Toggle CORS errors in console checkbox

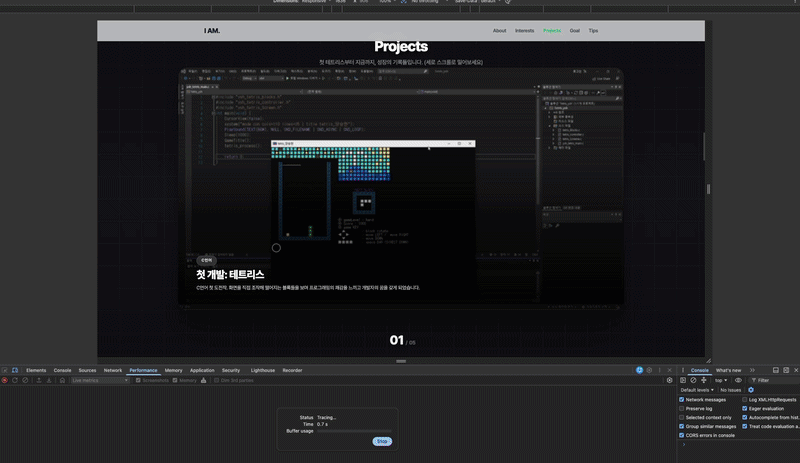pyautogui.click(x=682, y=435)
